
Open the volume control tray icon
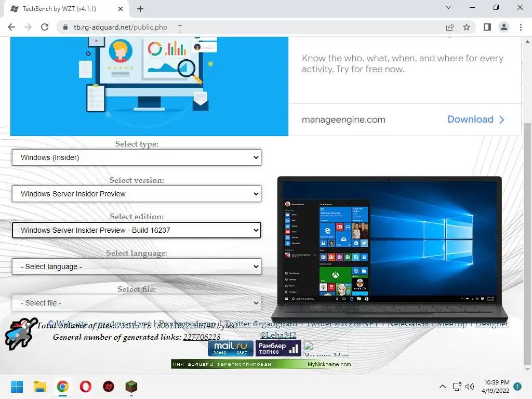[x=470, y=387]
